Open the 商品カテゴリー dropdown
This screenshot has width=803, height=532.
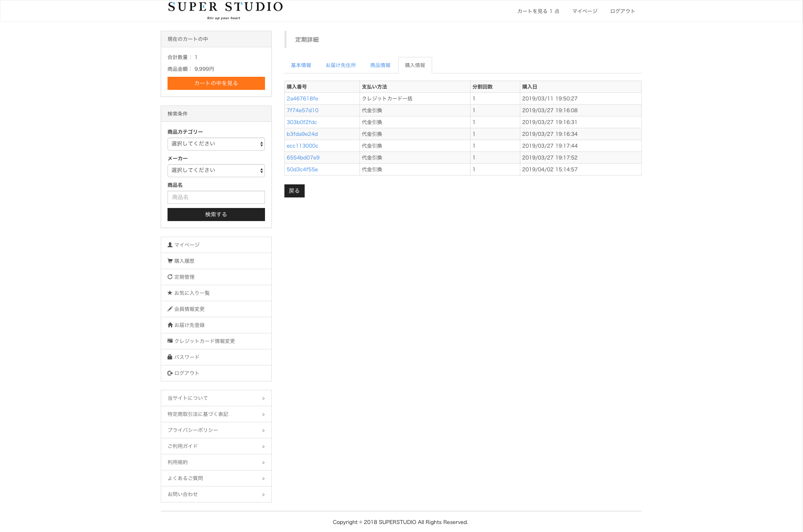tap(216, 144)
